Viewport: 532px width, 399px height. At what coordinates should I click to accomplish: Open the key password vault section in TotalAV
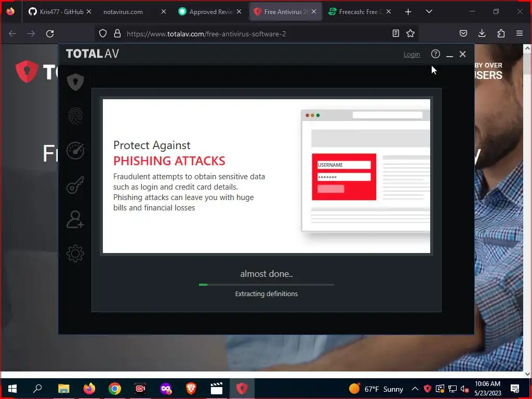pos(75,185)
